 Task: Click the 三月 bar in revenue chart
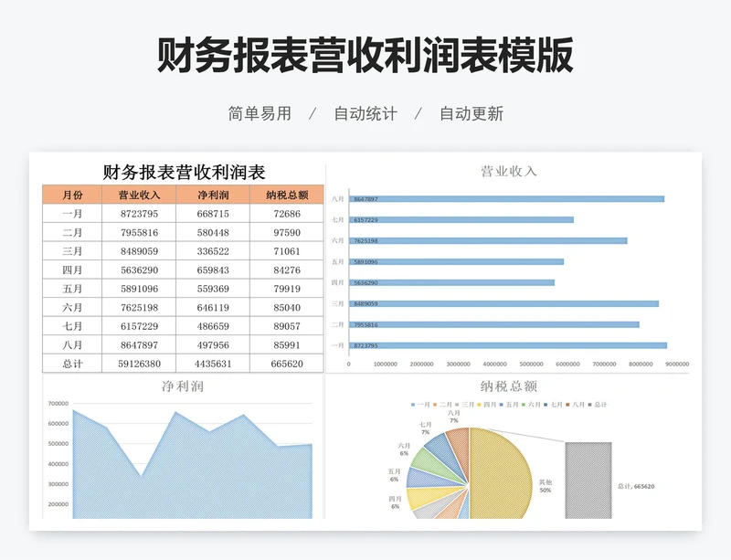[504, 303]
